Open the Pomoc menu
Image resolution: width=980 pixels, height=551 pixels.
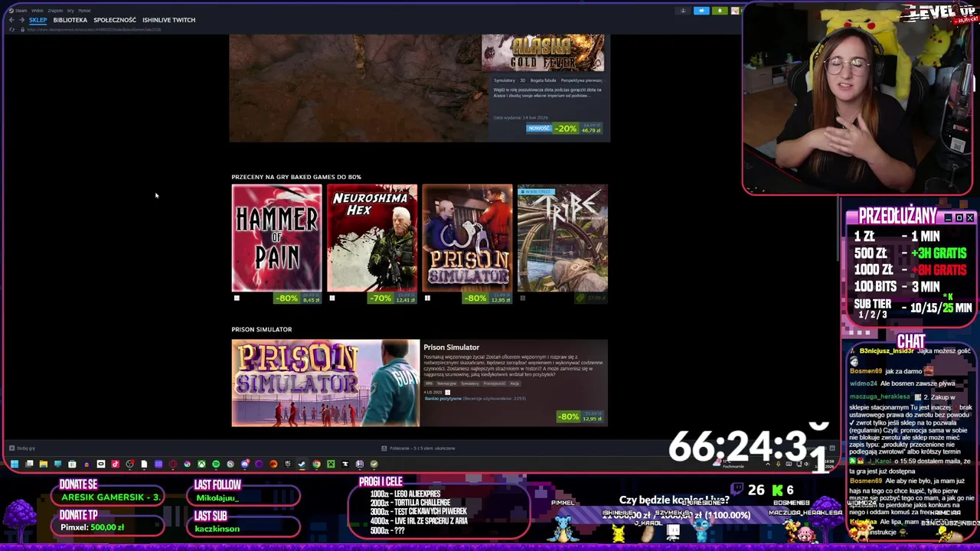(84, 11)
